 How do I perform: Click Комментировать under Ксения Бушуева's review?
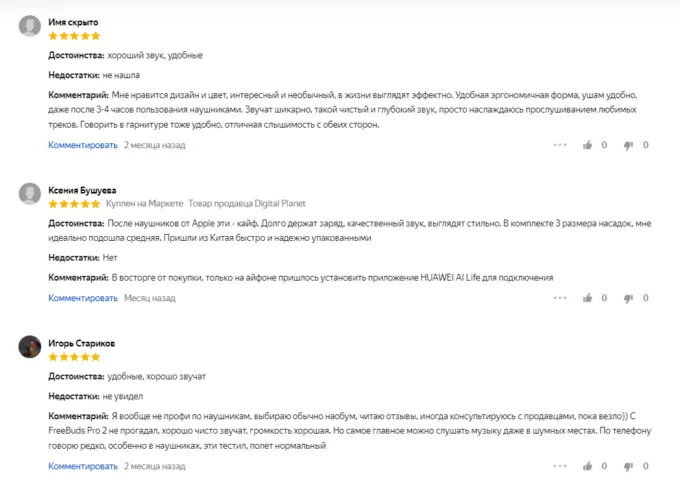pyautogui.click(x=83, y=298)
